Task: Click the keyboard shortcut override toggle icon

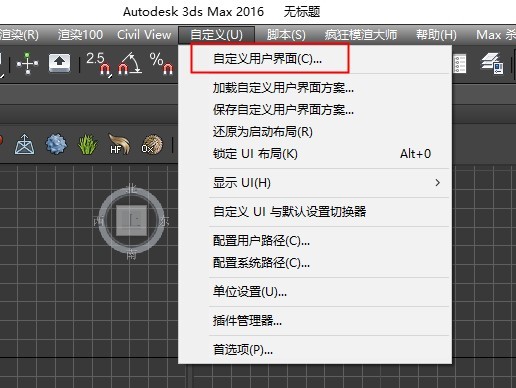Action: [59, 63]
